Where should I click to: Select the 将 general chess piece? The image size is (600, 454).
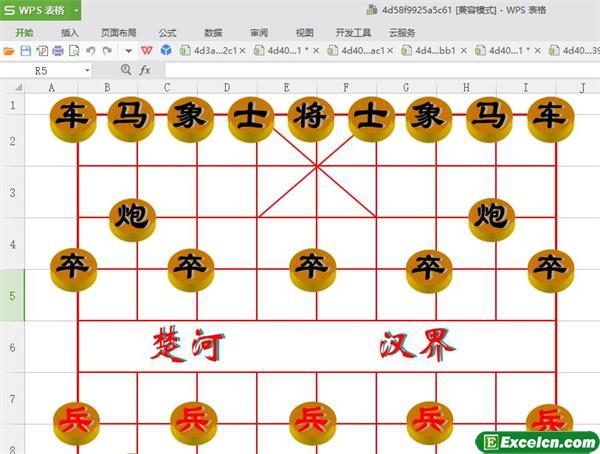[311, 119]
